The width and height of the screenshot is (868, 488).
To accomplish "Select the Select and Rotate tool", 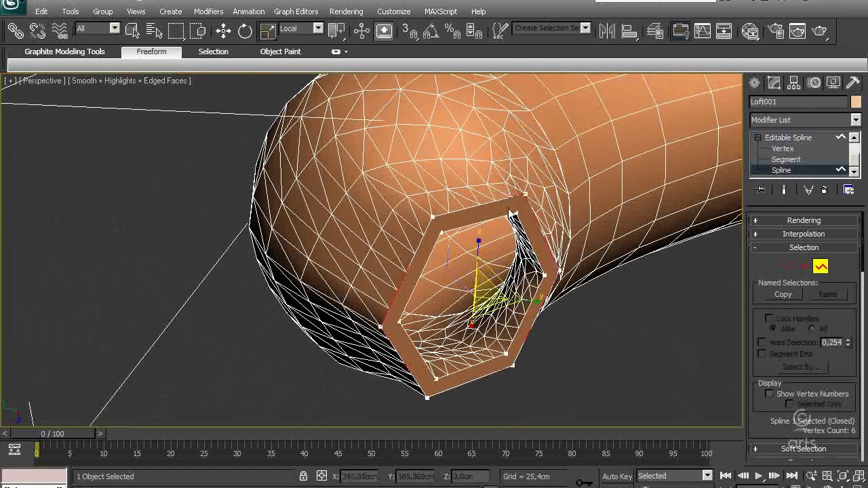I will point(245,30).
